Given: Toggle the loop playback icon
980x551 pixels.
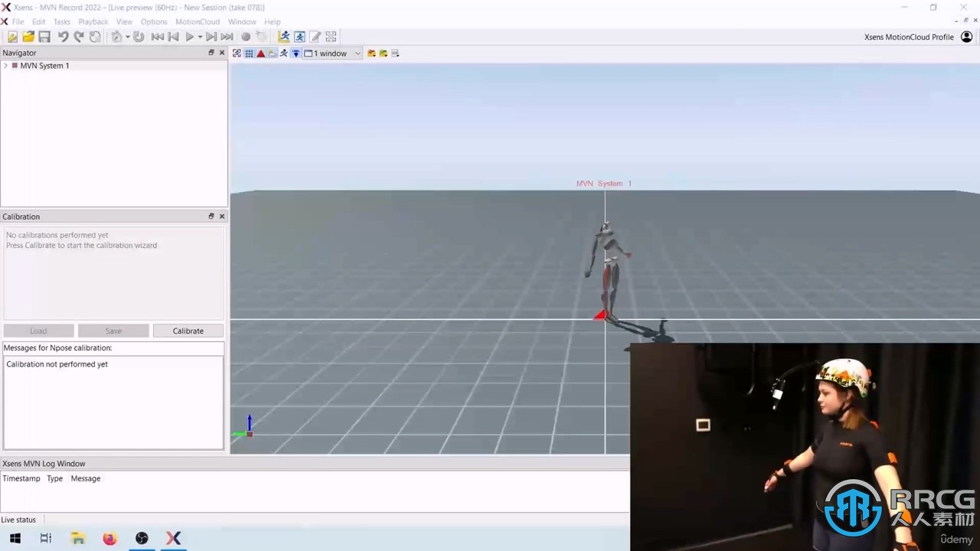Looking at the screenshot, I should [139, 37].
